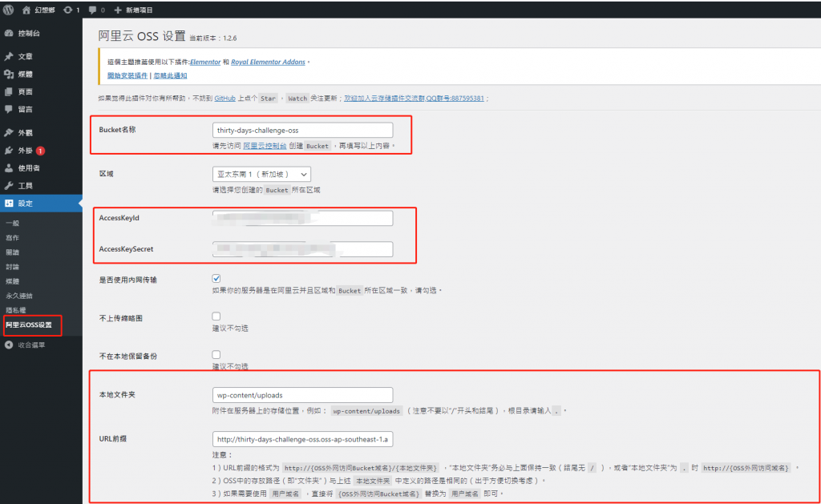Image resolution: width=821 pixels, height=504 pixels.
Task: Select 一般 settings submenu item
Action: (x=12, y=223)
